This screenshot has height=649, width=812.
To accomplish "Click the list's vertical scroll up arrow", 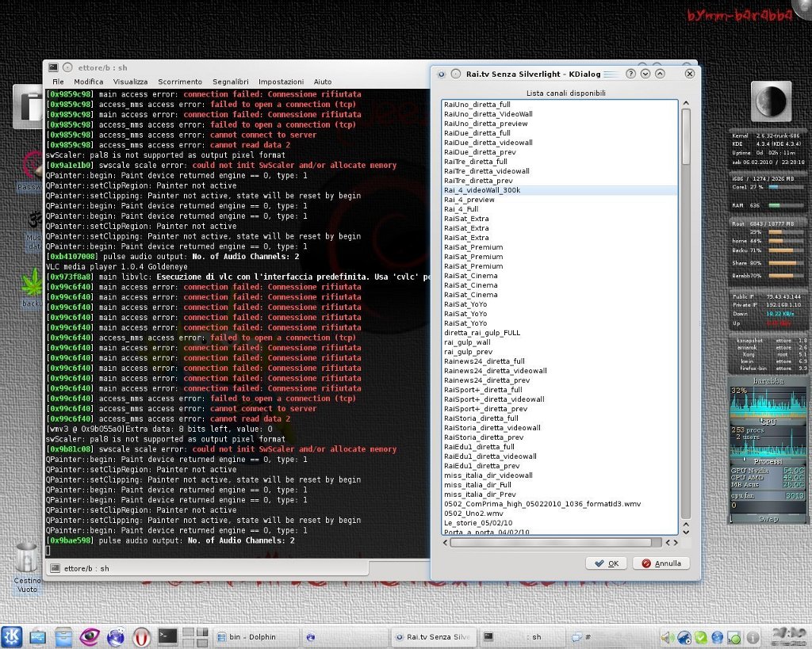I will [x=686, y=104].
